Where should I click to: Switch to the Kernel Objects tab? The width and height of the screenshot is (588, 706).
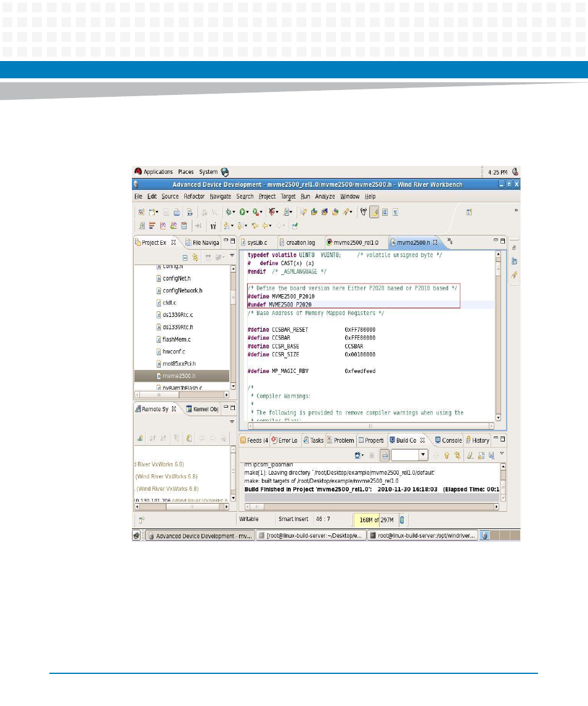(x=202, y=409)
